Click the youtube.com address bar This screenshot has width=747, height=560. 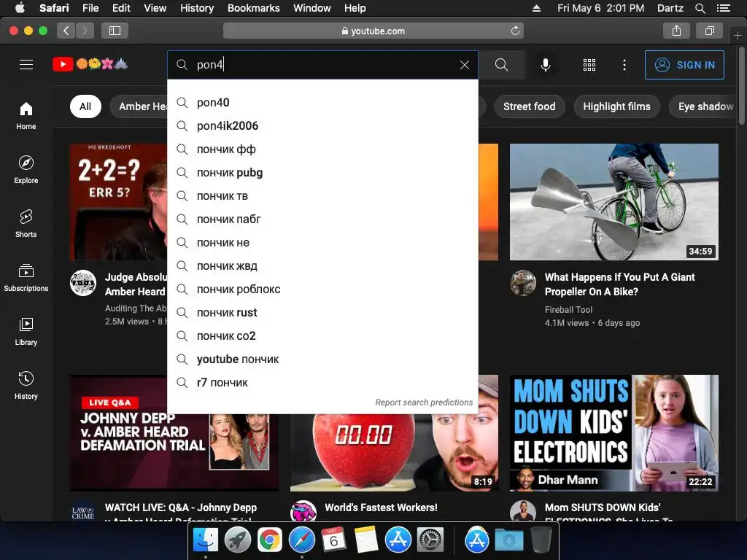[x=373, y=31]
